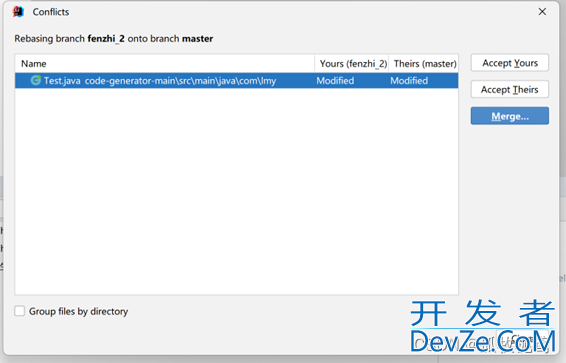Click the Accept Theirs button

510,89
